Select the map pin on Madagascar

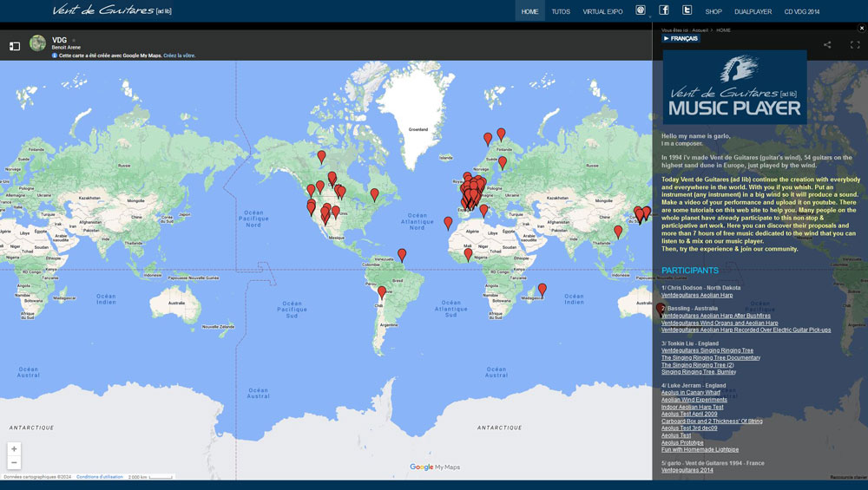(542, 290)
